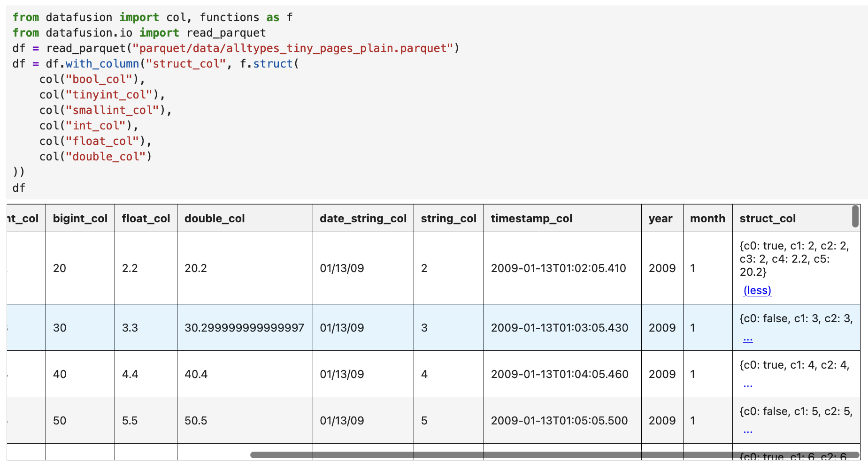Expand the struct value starting with c1: 4

click(748, 385)
